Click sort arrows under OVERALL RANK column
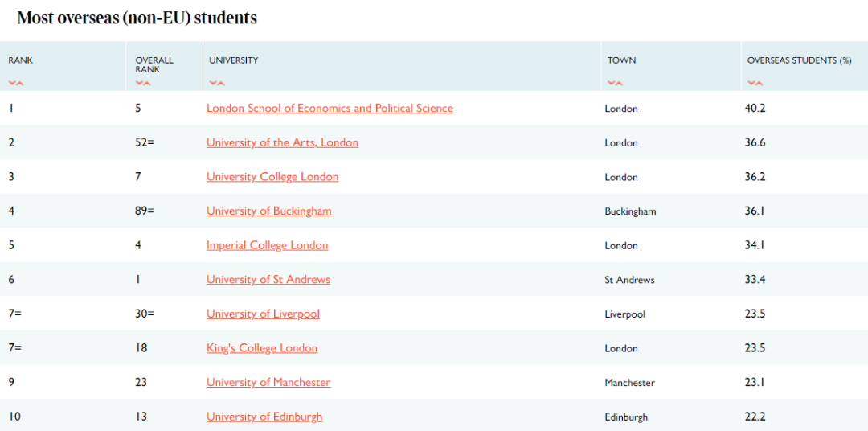The image size is (868, 431). (x=143, y=83)
